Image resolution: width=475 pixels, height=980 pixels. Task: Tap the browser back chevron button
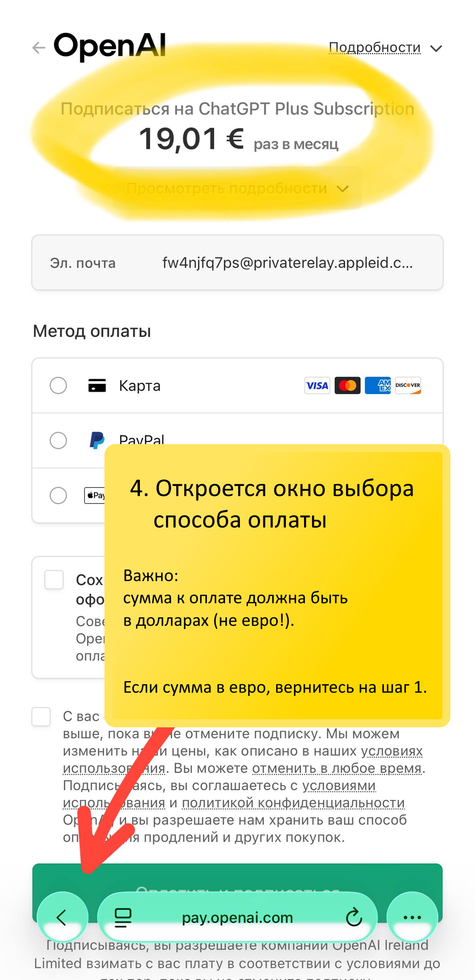[62, 918]
